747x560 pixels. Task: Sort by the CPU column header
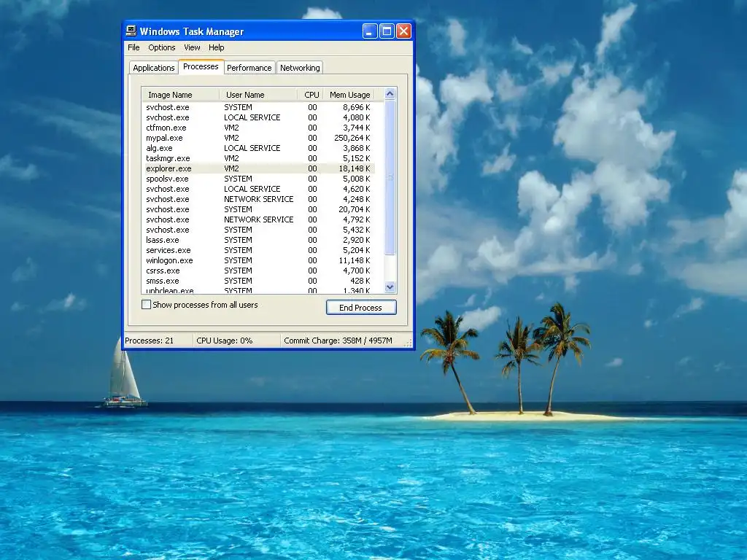pos(311,95)
